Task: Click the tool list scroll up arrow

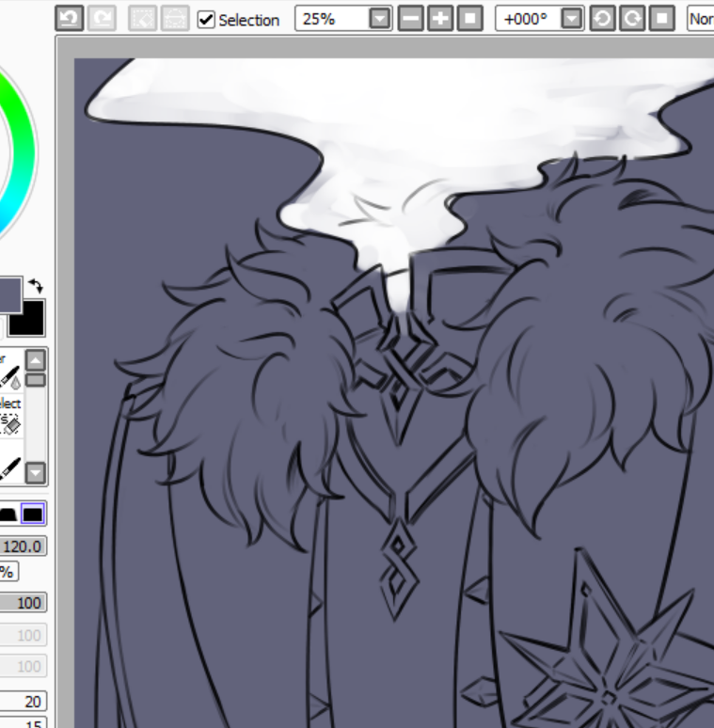Action: [x=36, y=360]
